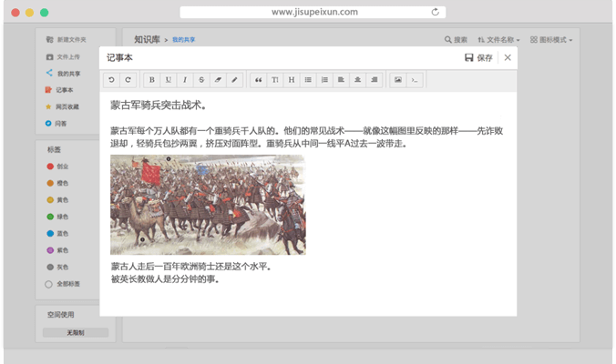Click the Mongol cavalry image in the note
The image size is (616, 364).
tap(208, 205)
